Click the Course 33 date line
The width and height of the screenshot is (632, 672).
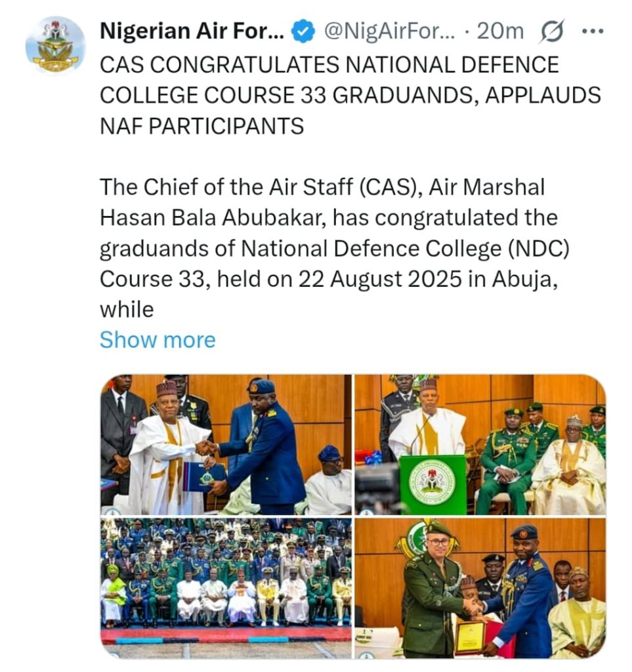pyautogui.click(x=329, y=280)
